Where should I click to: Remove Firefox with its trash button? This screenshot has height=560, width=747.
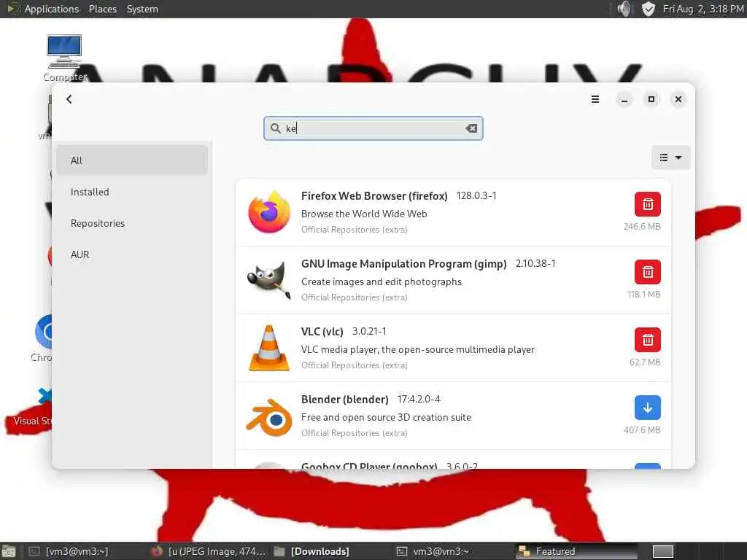pyautogui.click(x=648, y=204)
